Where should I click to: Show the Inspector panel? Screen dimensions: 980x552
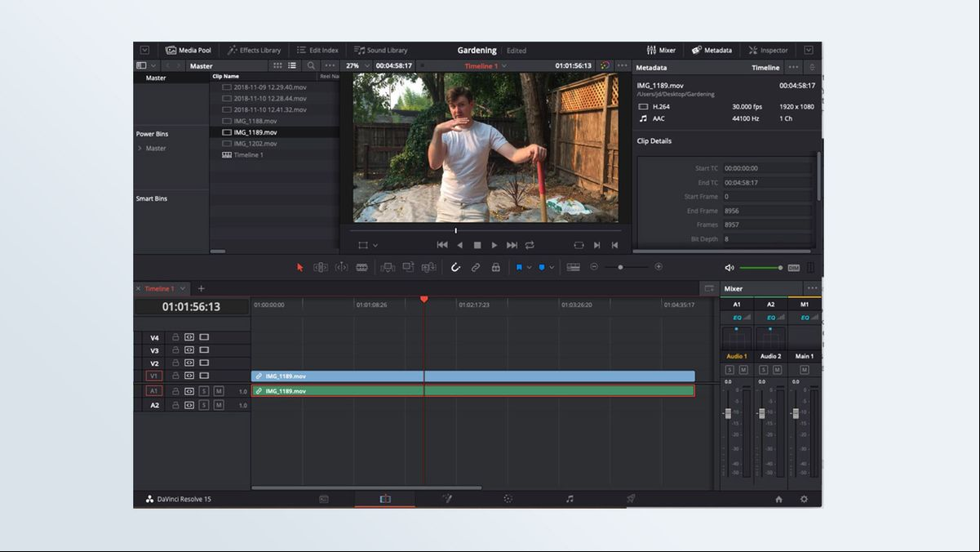[768, 50]
